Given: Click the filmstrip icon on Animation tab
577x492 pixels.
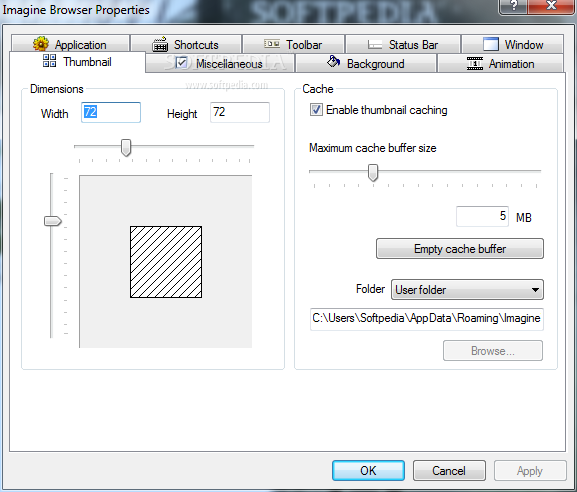Looking at the screenshot, I should coord(475,63).
